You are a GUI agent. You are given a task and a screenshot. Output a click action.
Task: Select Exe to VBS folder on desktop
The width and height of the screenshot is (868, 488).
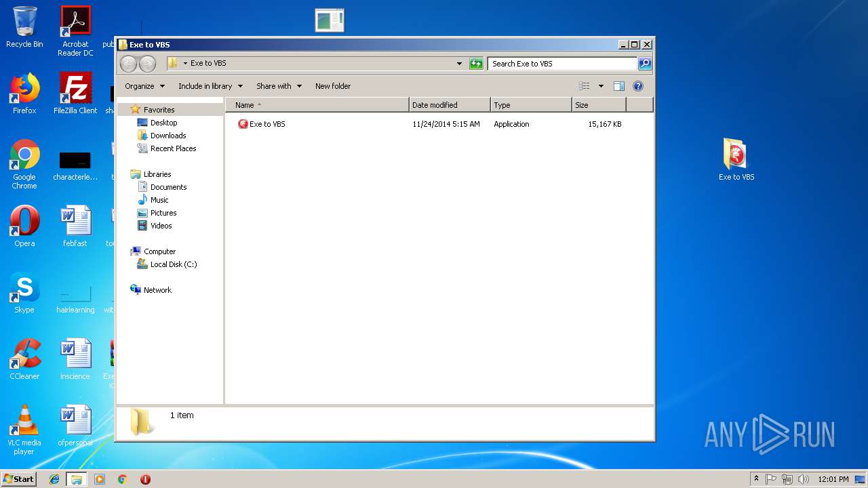(x=736, y=159)
